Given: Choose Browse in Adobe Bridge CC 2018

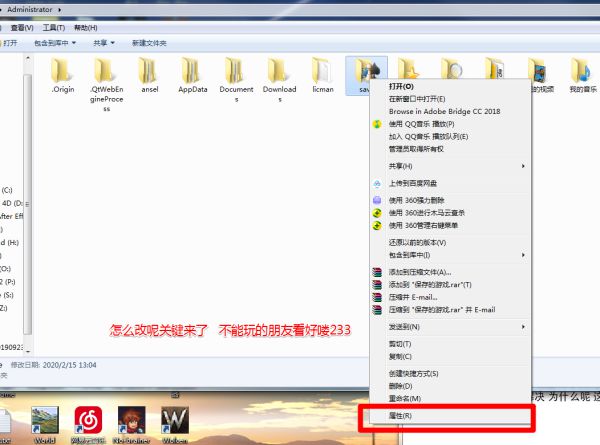Looking at the screenshot, I should point(444,111).
